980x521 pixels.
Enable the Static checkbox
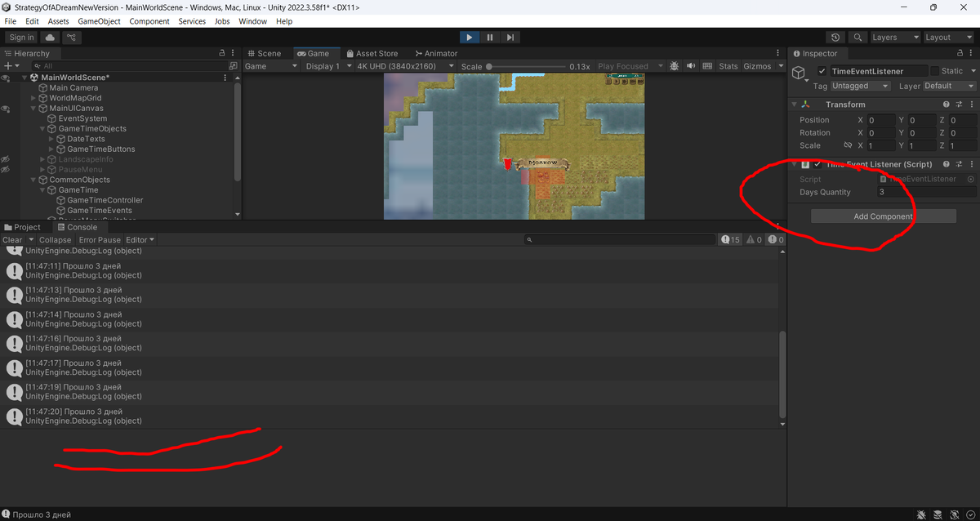[x=935, y=71]
